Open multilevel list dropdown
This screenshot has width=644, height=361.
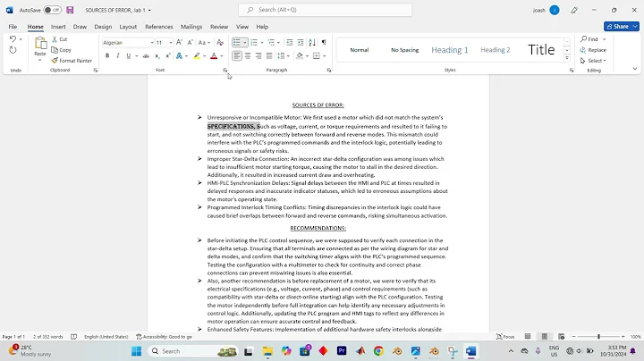pyautogui.click(x=278, y=43)
